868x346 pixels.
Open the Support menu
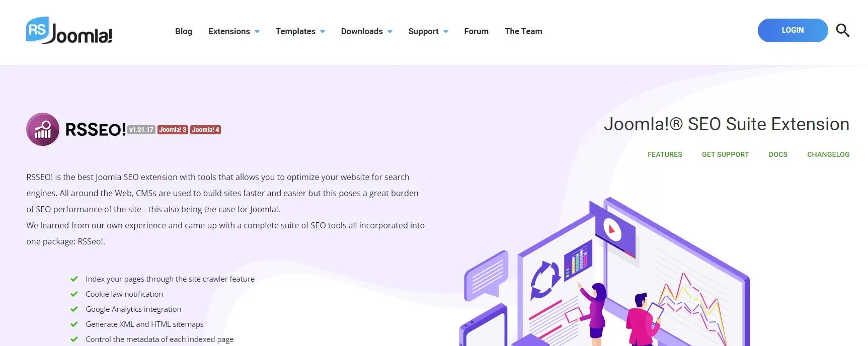(423, 31)
